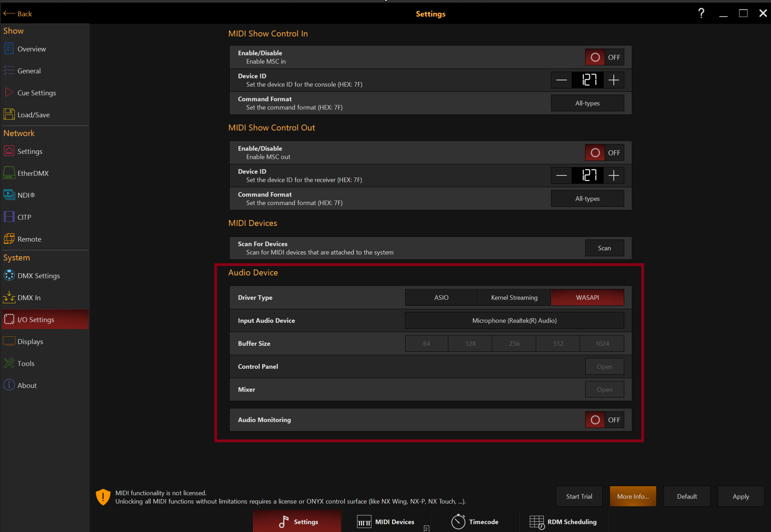This screenshot has width=771, height=532.
Task: Decrease MSC Out Device ID
Action: pos(561,175)
